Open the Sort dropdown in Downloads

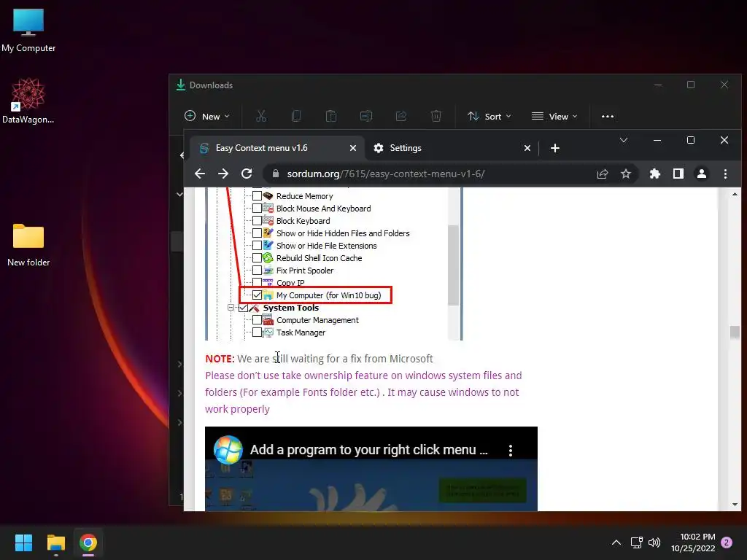(489, 116)
